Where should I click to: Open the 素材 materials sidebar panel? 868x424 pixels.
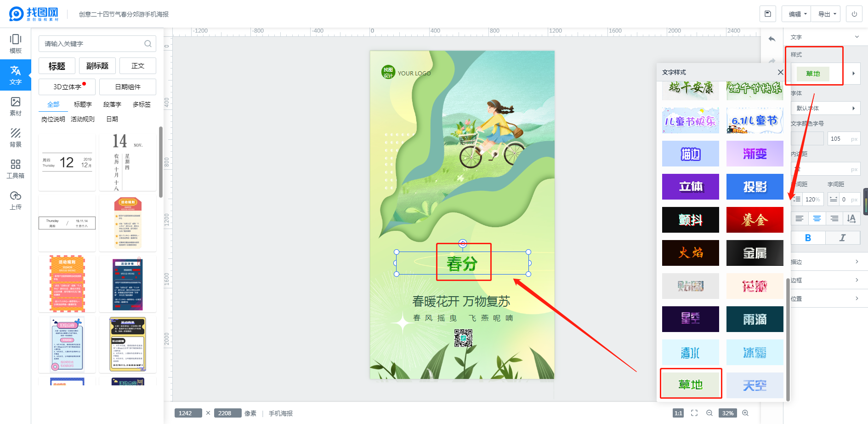pos(16,106)
